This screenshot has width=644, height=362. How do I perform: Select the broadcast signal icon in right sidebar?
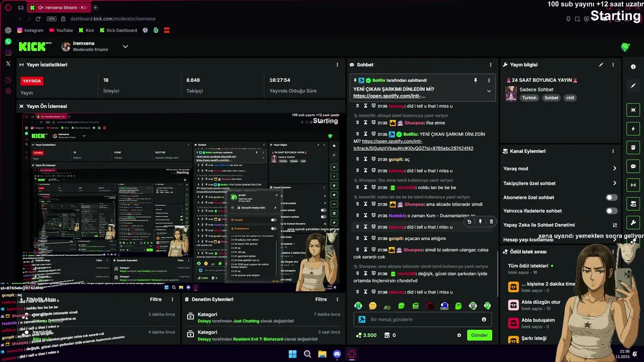633,185
